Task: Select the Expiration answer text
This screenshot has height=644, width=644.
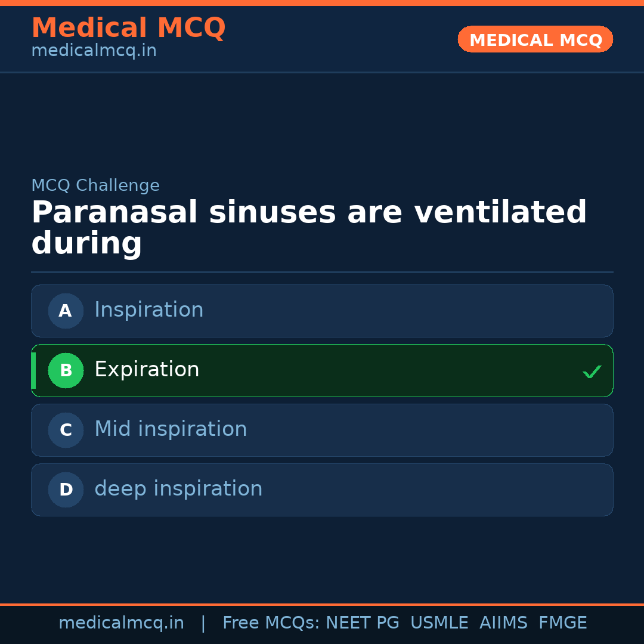Action: coord(147,370)
